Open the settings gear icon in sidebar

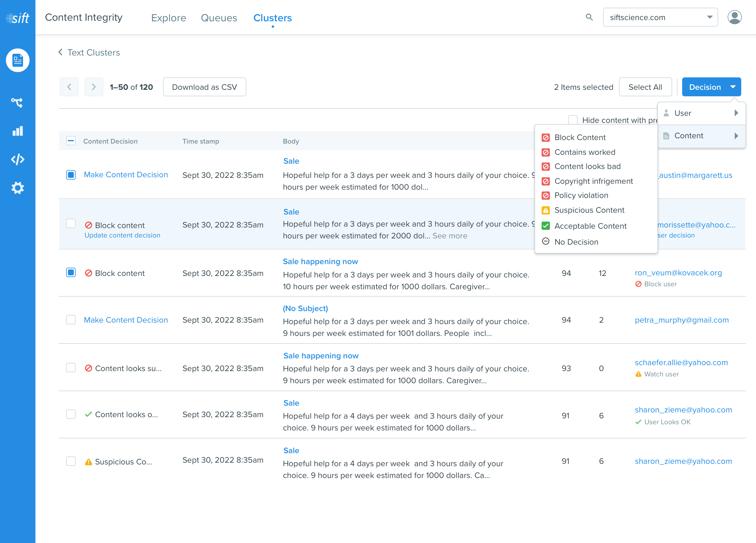point(18,188)
